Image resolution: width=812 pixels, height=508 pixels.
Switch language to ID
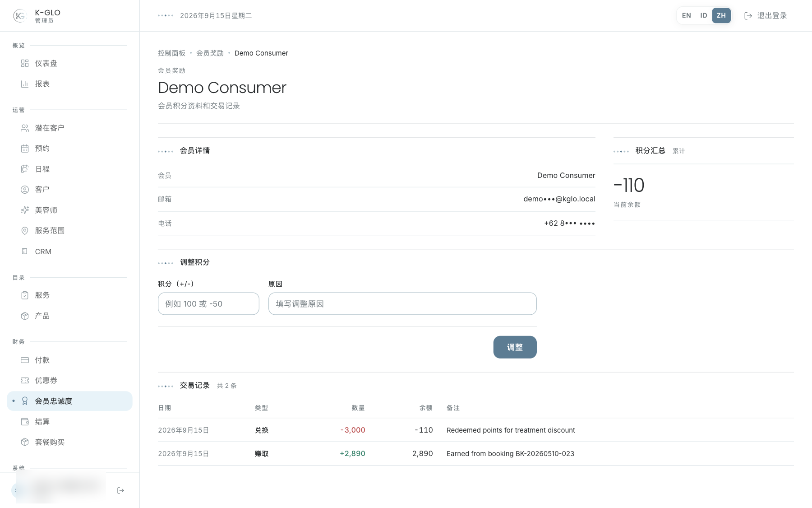coord(703,15)
